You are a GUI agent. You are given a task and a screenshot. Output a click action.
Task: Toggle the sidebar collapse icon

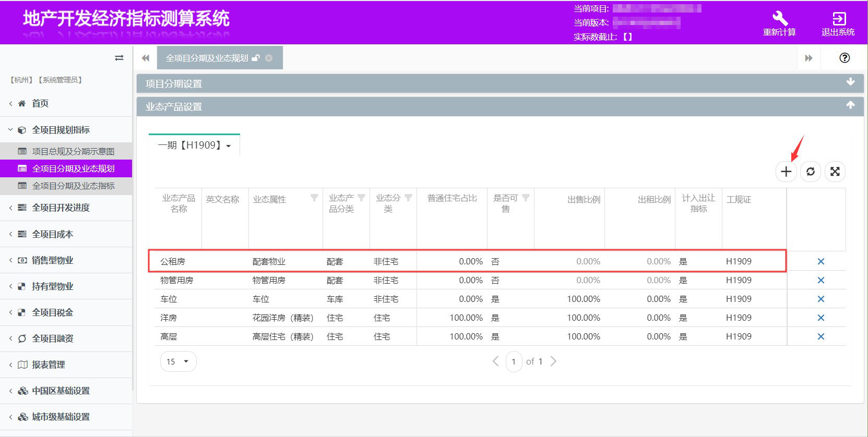pyautogui.click(x=119, y=58)
